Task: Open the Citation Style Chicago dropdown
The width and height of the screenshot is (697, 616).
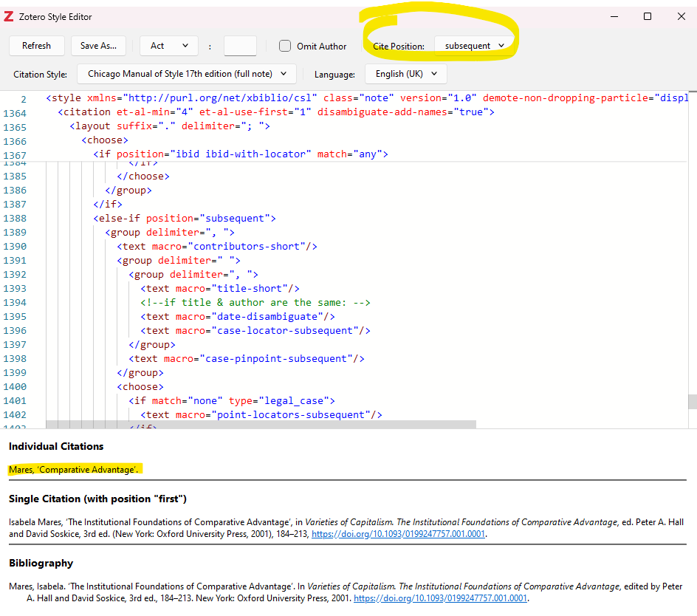Action: click(187, 74)
